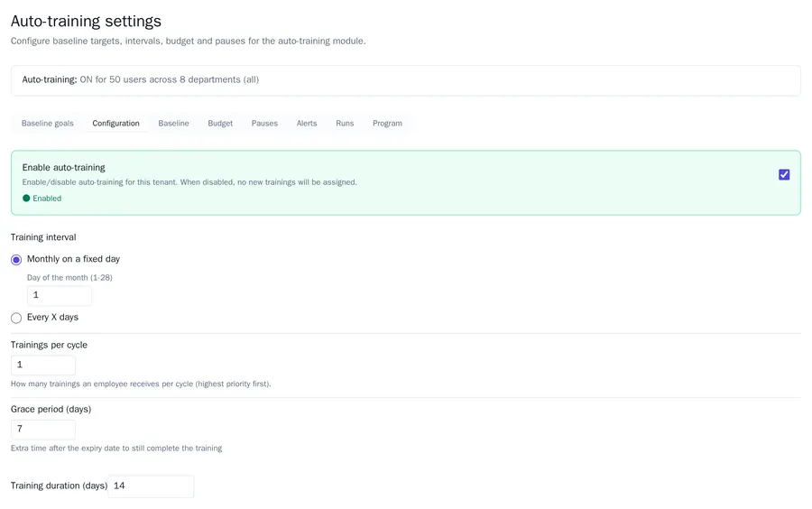The width and height of the screenshot is (812, 509).
Task: Uncheck the Enable auto-training checkbox
Action: 784,174
